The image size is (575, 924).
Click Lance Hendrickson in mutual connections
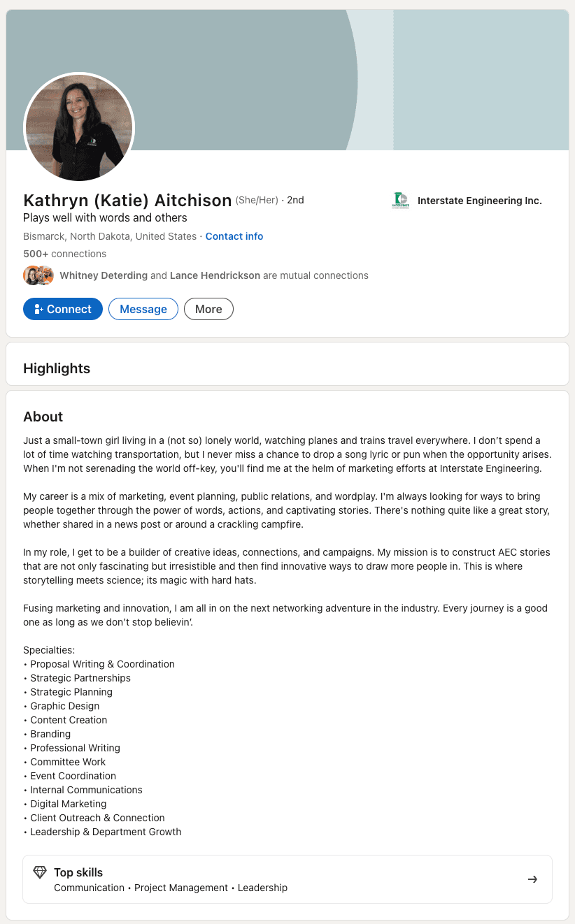[x=215, y=275]
